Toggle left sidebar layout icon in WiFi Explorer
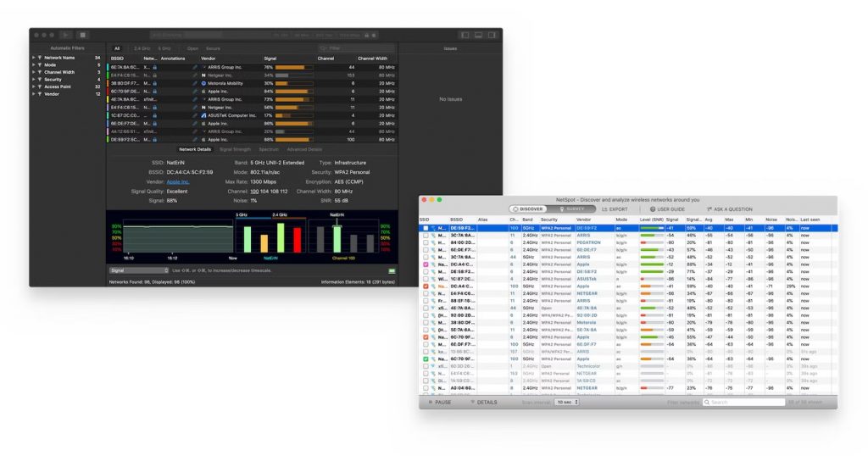Viewport: 868px width, 456px height. point(465,35)
